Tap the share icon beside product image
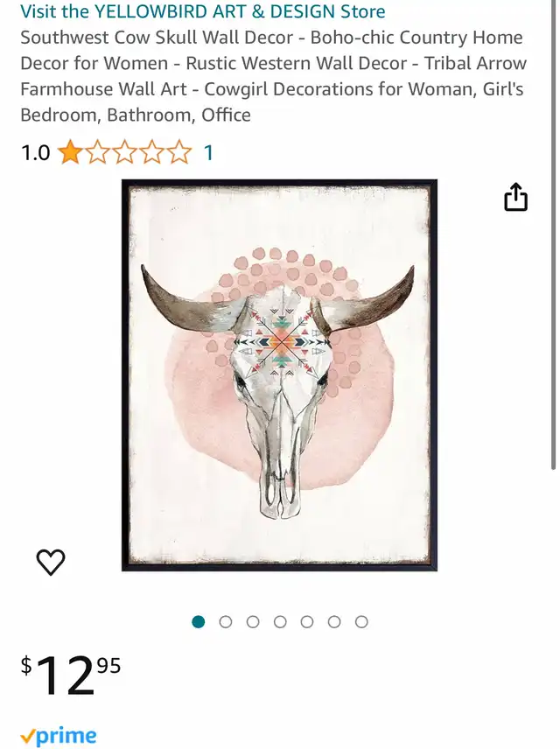The height and width of the screenshot is (749, 560). (x=515, y=197)
